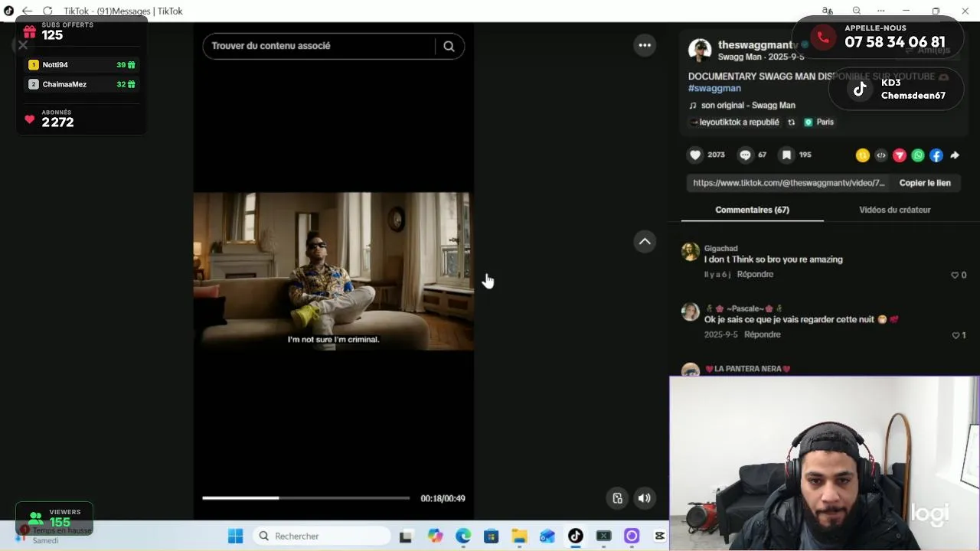Screen dimensions: 980x551
Task: Open File Explorer from the taskbar
Action: [x=519, y=536]
